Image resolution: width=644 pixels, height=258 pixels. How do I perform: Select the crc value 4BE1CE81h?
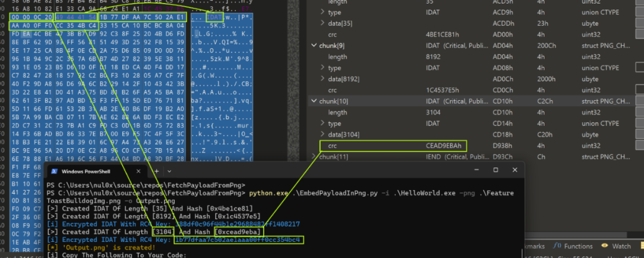(x=443, y=35)
